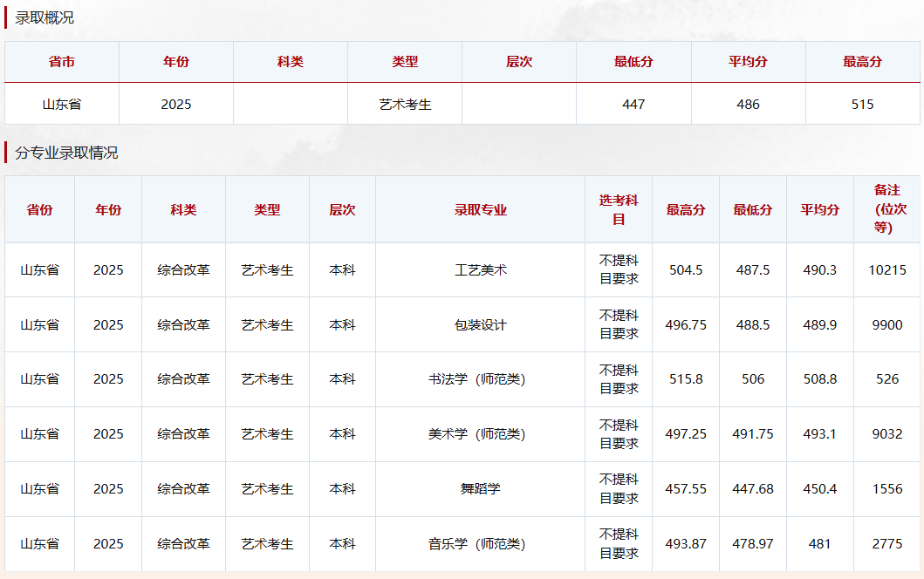The width and height of the screenshot is (924, 579).
Task: Click the overview 最高分 value 515
Action: click(862, 105)
